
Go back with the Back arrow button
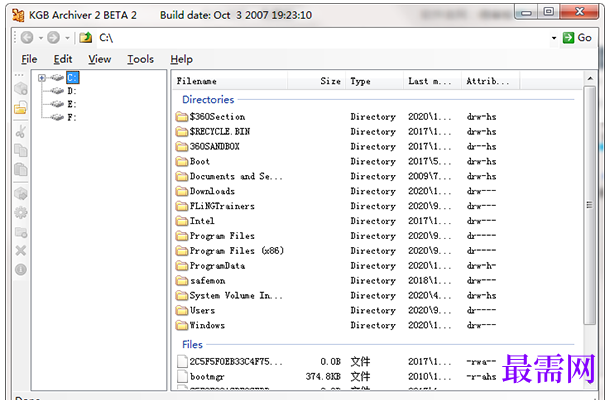tap(27, 38)
